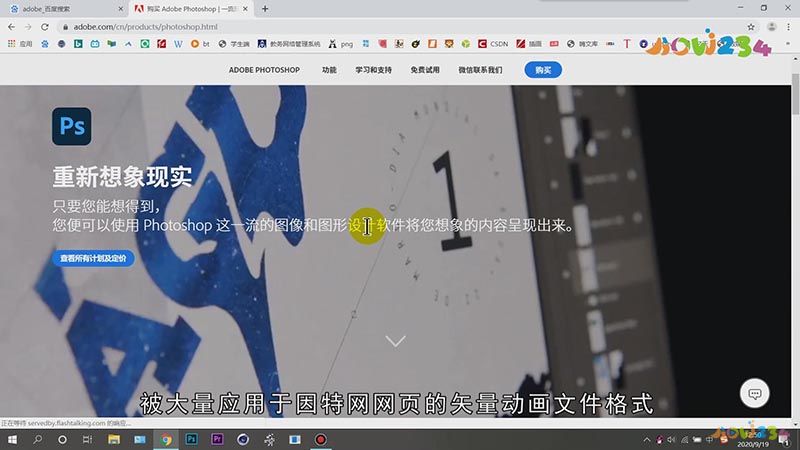This screenshot has height=450, width=800.
Task: Open the png bookmark
Action: [x=341, y=44]
